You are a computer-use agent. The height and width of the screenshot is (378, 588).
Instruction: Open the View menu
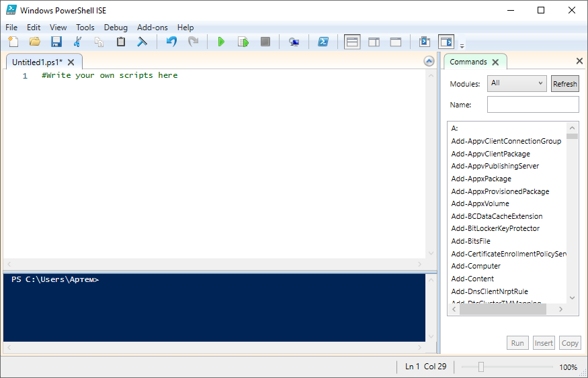tap(58, 28)
